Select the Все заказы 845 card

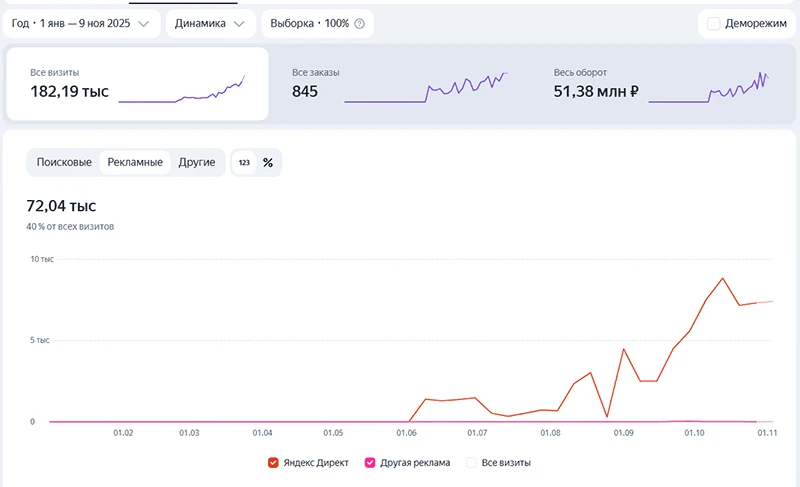click(399, 84)
